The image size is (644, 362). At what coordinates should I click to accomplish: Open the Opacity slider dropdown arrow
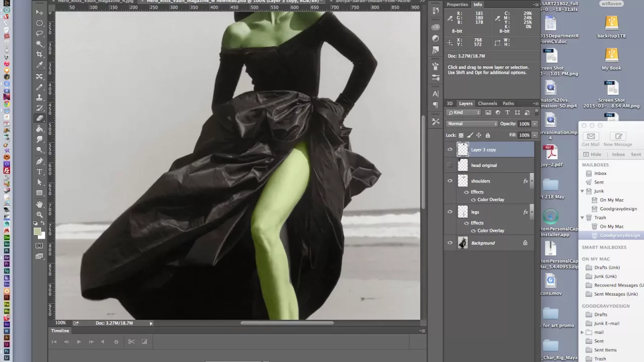535,124
